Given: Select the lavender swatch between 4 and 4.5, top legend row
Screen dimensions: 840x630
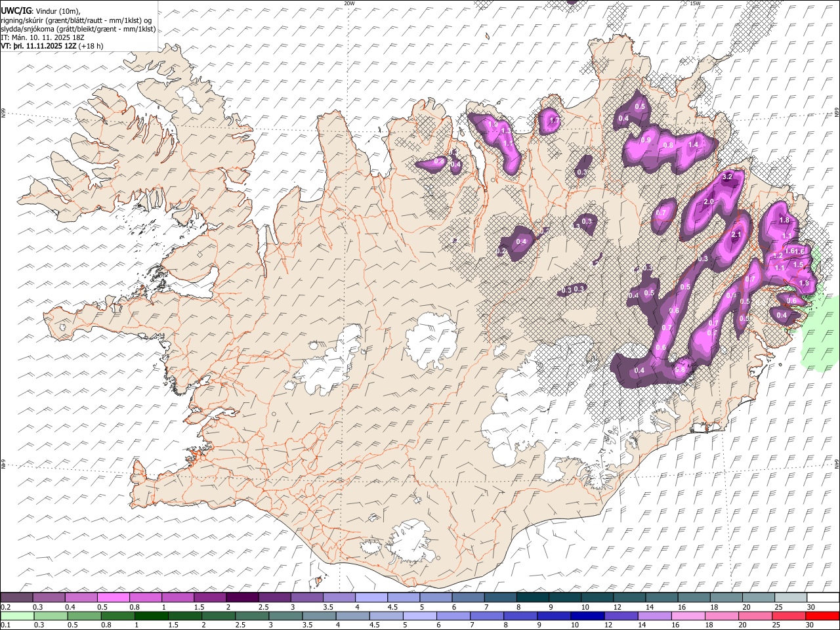Looking at the screenshot, I should pos(371,597).
